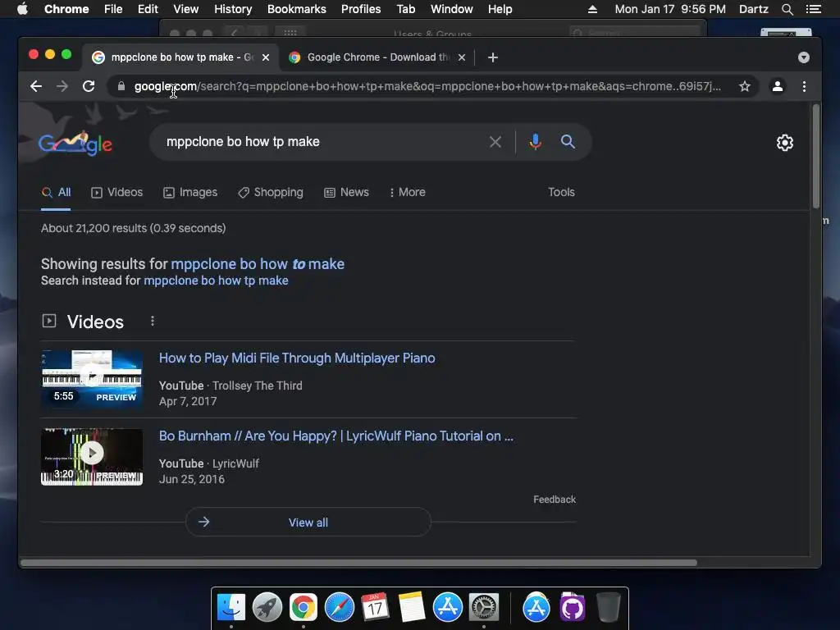
Task: Click the date and time in menu bar
Action: coord(670,9)
